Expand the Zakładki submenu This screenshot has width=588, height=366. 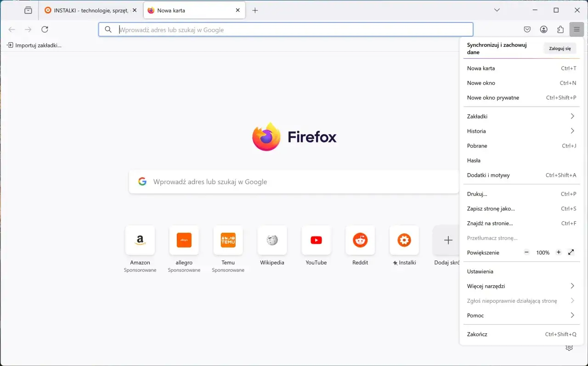(x=521, y=116)
